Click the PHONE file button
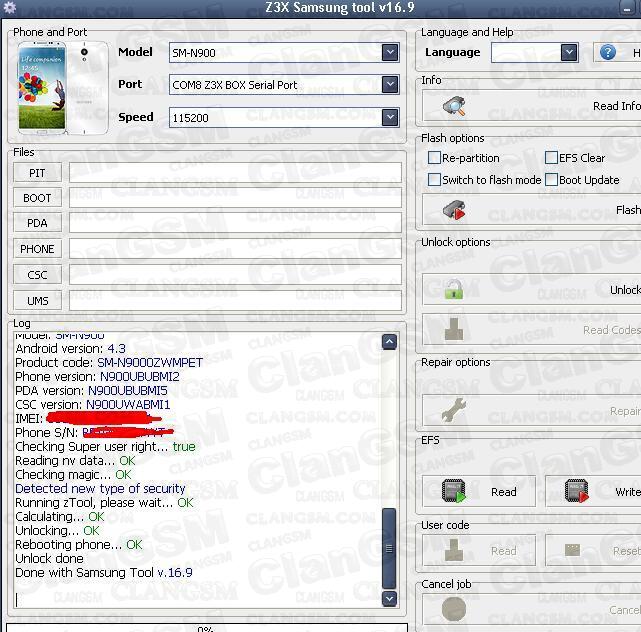The image size is (641, 632). (x=37, y=249)
